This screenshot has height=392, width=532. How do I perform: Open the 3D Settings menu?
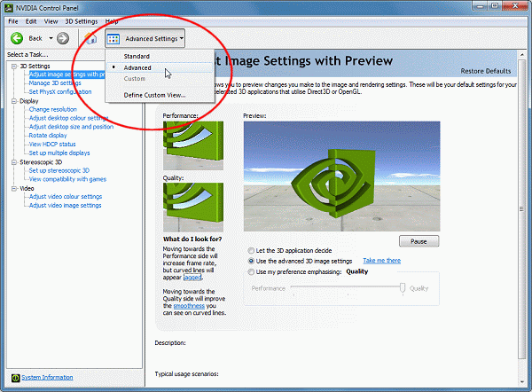tap(82, 21)
